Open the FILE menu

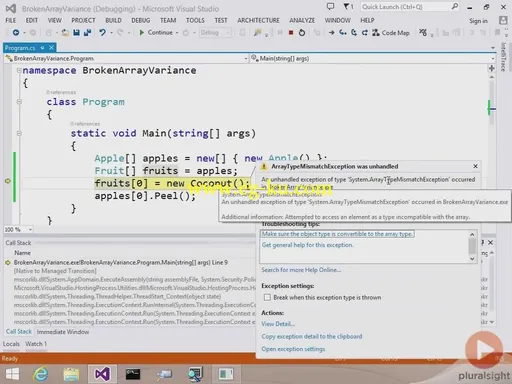tap(11, 20)
